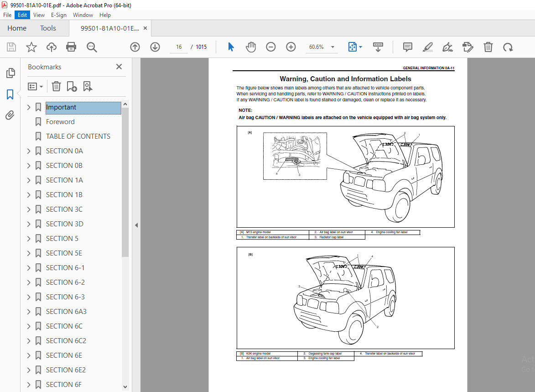Expand SECTION 6A3 bookmark
The width and height of the screenshot is (535, 392).
click(29, 311)
